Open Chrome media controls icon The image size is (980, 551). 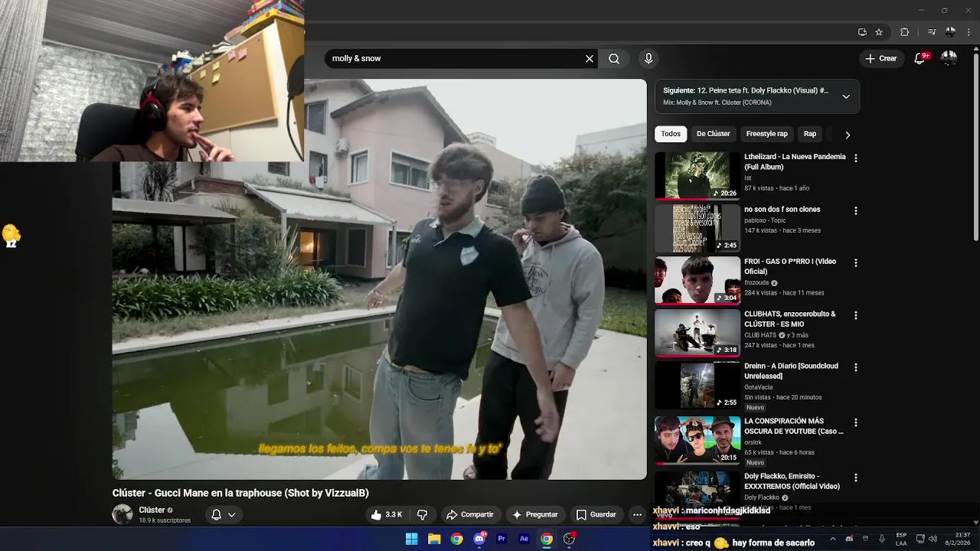[x=932, y=32]
